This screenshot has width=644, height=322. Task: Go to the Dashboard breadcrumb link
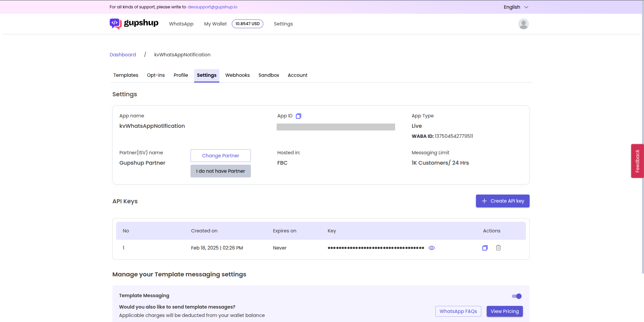pyautogui.click(x=123, y=55)
